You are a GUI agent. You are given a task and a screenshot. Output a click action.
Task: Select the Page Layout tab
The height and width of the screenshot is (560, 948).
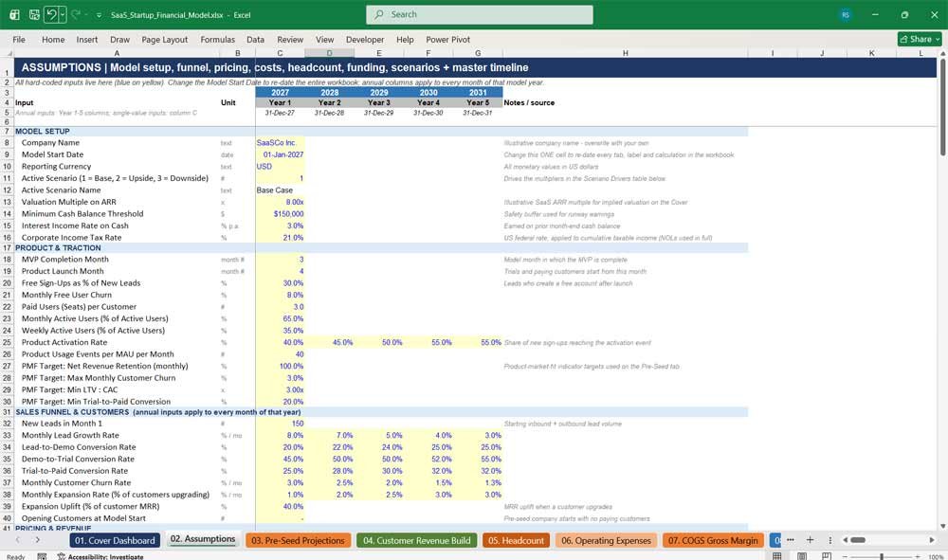coord(164,39)
